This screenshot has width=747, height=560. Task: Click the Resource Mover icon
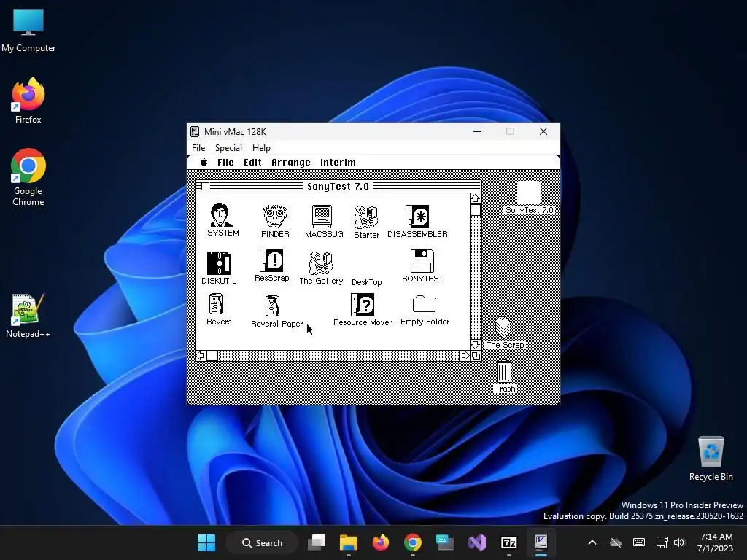363,305
